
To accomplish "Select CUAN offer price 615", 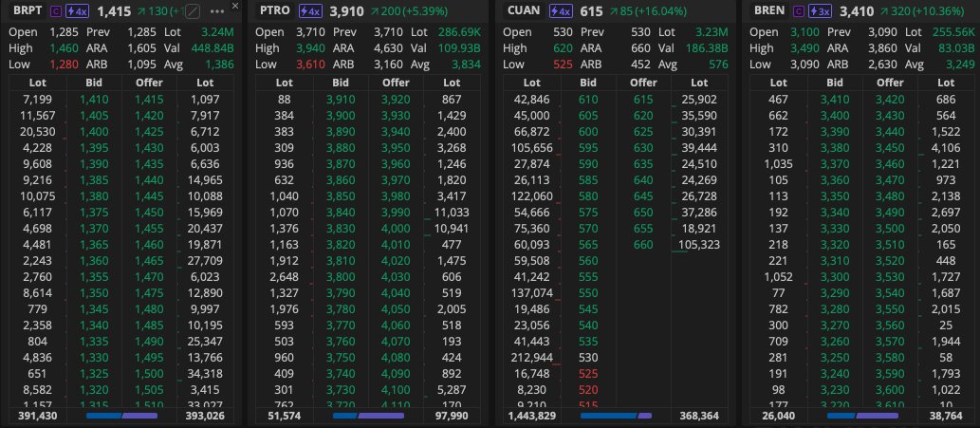I will (x=643, y=100).
